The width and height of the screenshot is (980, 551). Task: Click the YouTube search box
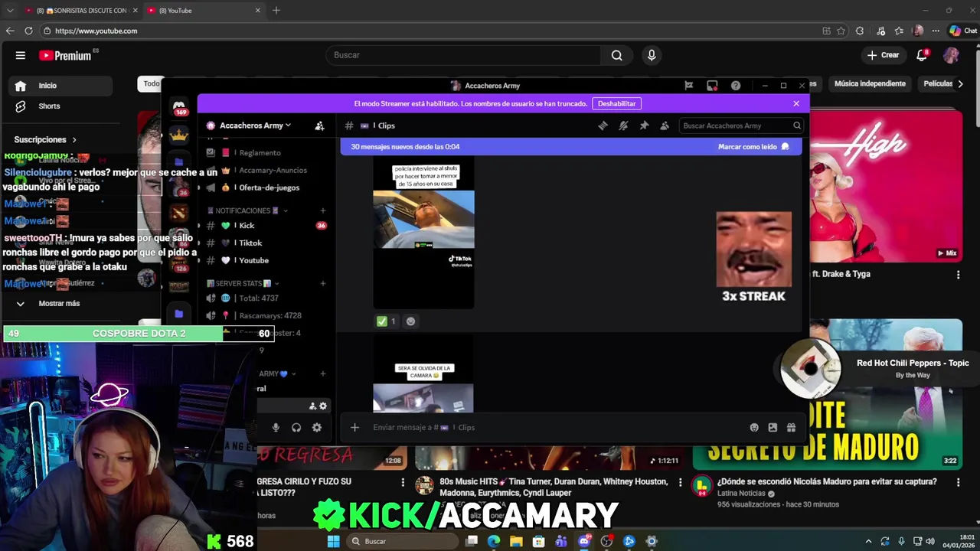tap(464, 55)
